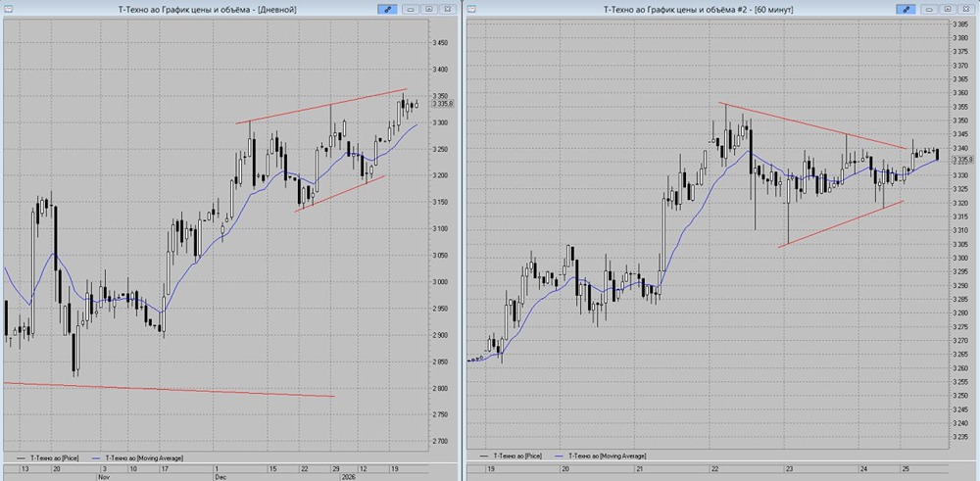Viewport: 980px width, 481px height.
Task: Select the upper red channel line on daily chart
Action: click(321, 106)
